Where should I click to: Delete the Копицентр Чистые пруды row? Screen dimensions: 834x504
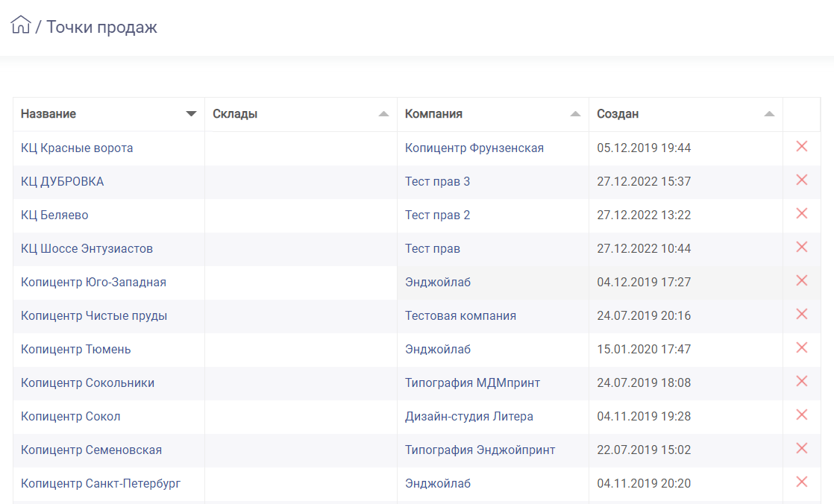[x=802, y=314]
